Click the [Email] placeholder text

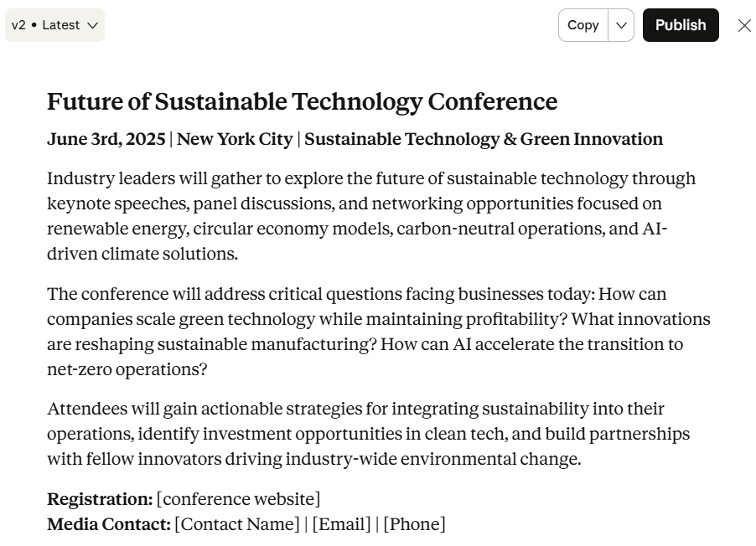[341, 524]
